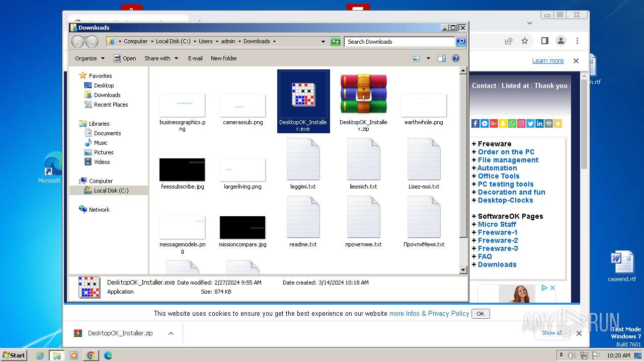Open the File management category link
Screen dimensions: 644x362
point(508,160)
